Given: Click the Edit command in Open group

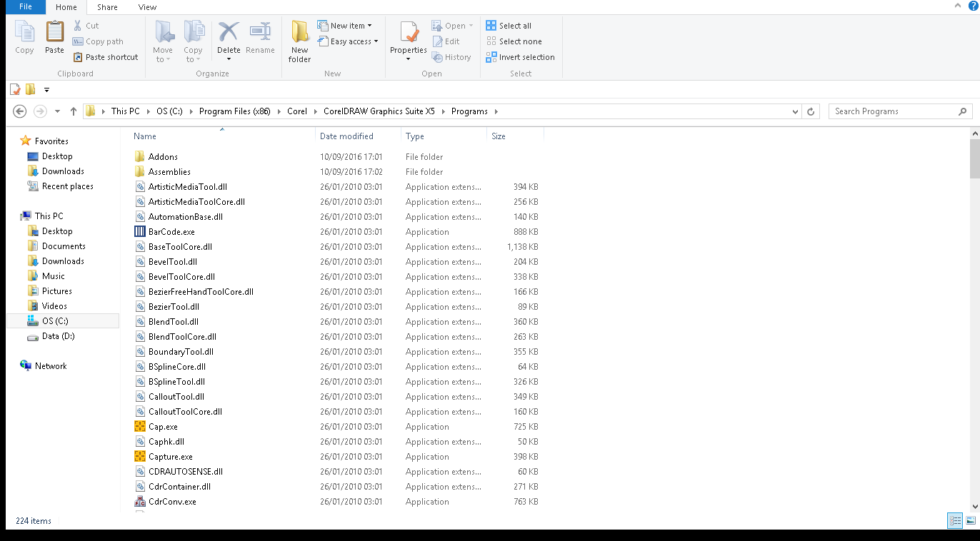Looking at the screenshot, I should coord(446,41).
